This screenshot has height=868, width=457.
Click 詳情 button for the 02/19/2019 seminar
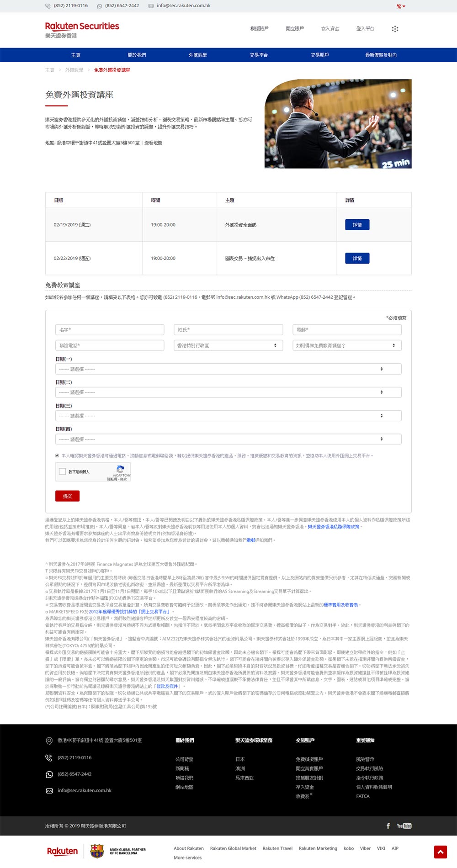pyautogui.click(x=357, y=225)
